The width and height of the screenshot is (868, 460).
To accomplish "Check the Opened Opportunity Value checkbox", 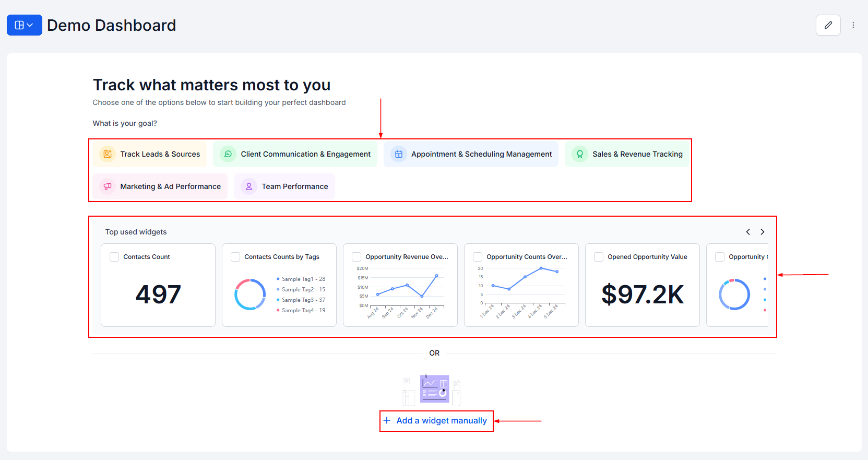I will click(599, 257).
